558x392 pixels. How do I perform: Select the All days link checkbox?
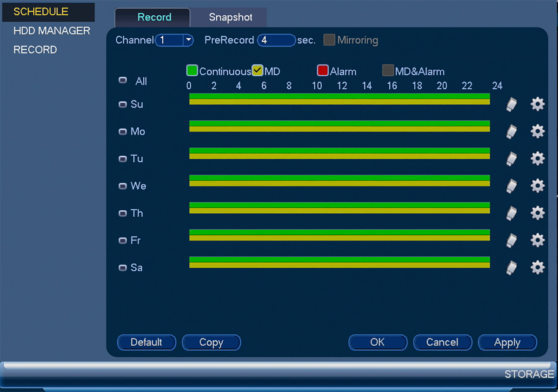pos(123,80)
